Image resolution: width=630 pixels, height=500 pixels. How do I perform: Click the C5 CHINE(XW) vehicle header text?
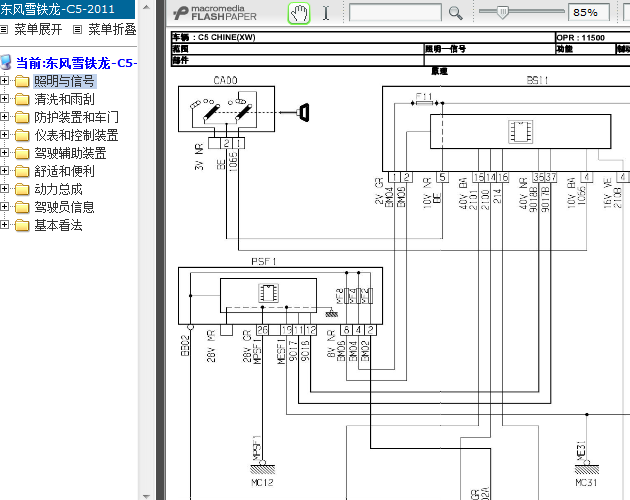coord(227,37)
